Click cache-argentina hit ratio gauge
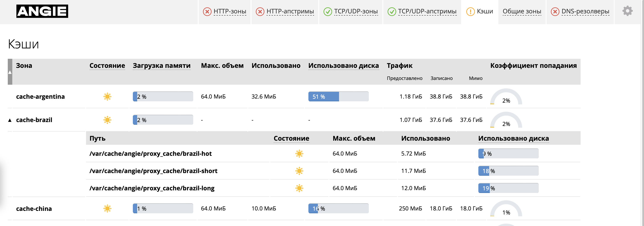This screenshot has width=644, height=226. click(506, 97)
